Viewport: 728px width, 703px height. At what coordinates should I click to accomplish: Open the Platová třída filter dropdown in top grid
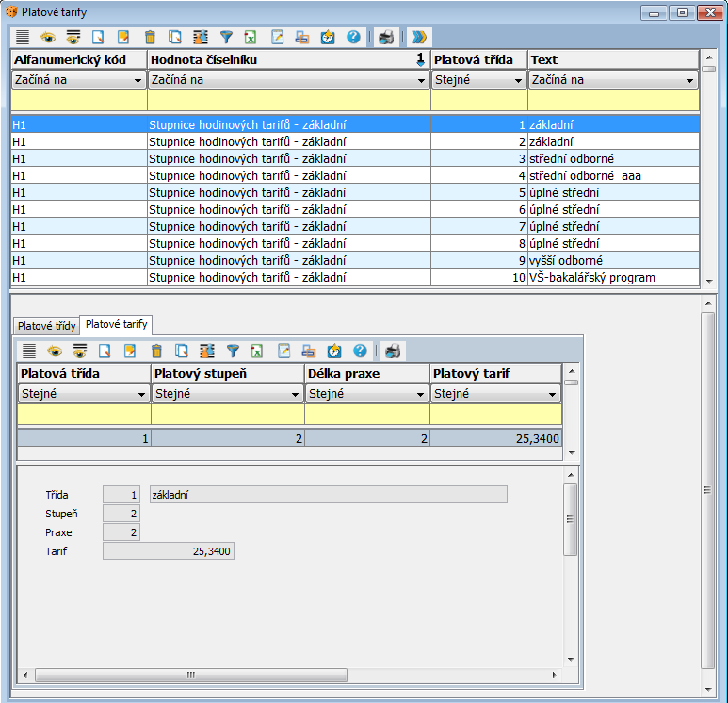(518, 81)
